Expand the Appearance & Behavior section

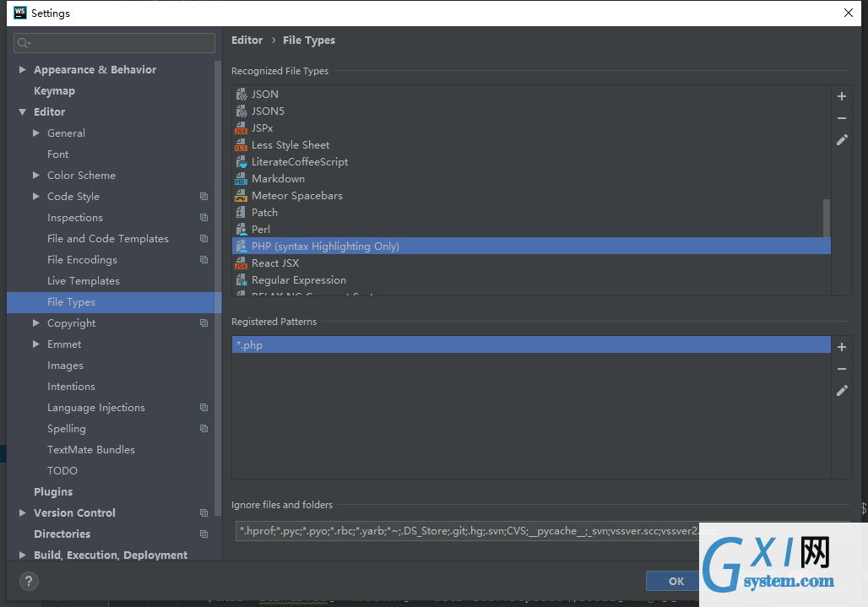(23, 70)
